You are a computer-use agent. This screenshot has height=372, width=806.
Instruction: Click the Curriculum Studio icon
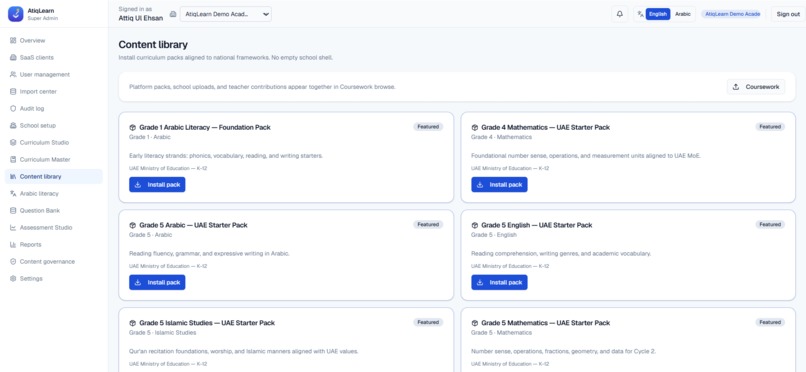click(13, 142)
